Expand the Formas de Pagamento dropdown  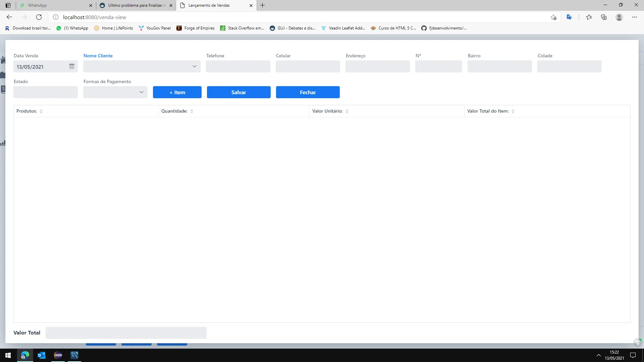click(x=141, y=92)
